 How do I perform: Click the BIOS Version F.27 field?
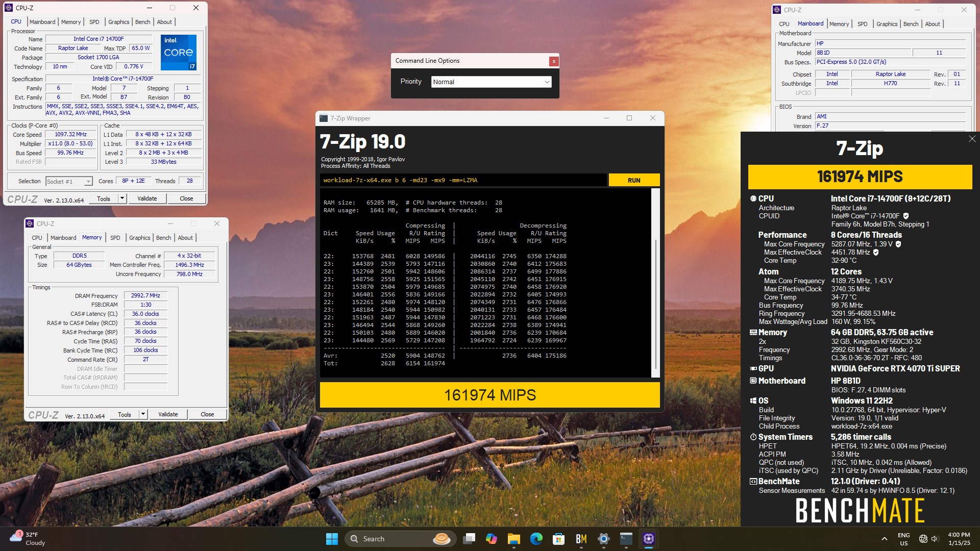point(890,126)
